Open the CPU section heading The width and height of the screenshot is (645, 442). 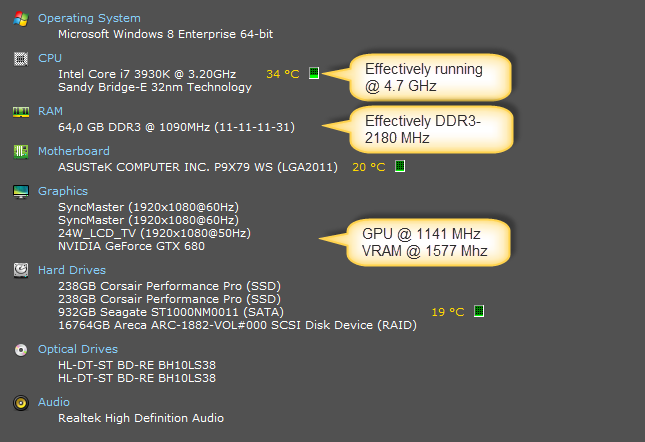pos(50,58)
